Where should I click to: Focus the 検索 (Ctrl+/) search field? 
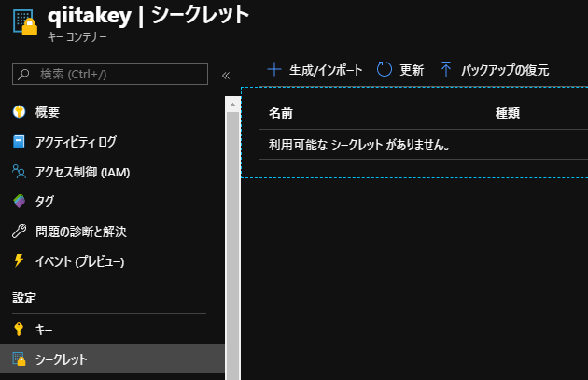click(x=110, y=75)
